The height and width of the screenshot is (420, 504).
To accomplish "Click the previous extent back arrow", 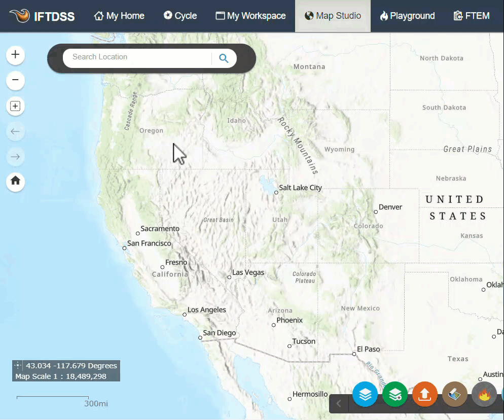I will tap(15, 131).
